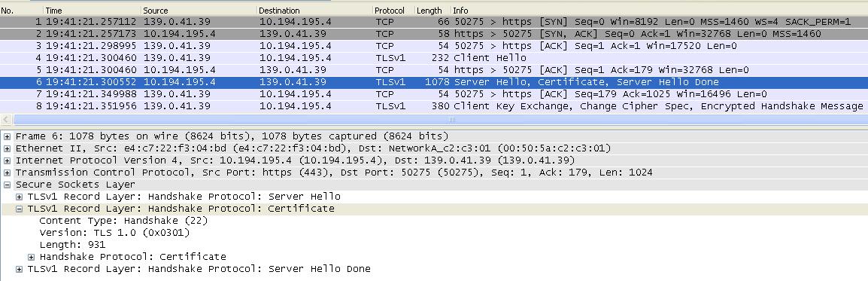Expand the Server Hello record layer

(19, 197)
